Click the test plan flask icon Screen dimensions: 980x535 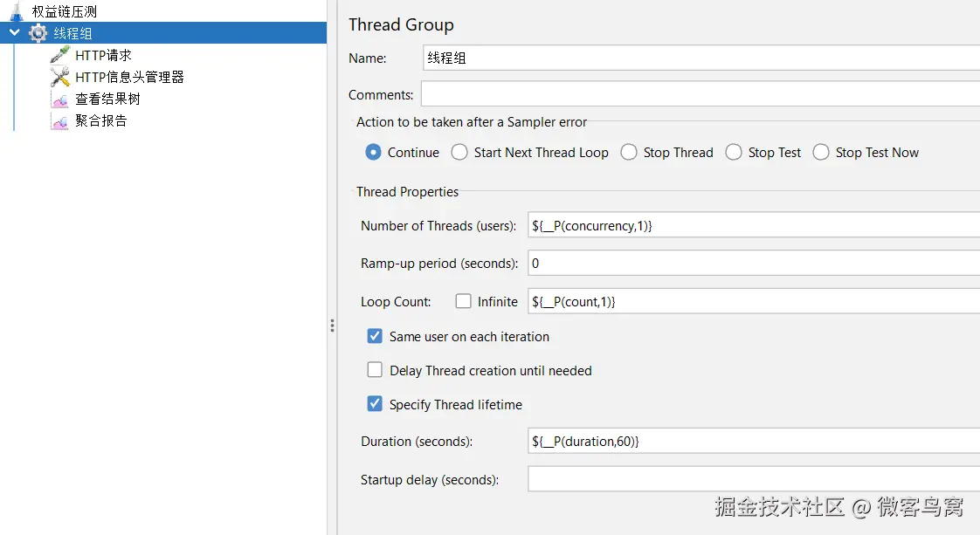point(15,11)
